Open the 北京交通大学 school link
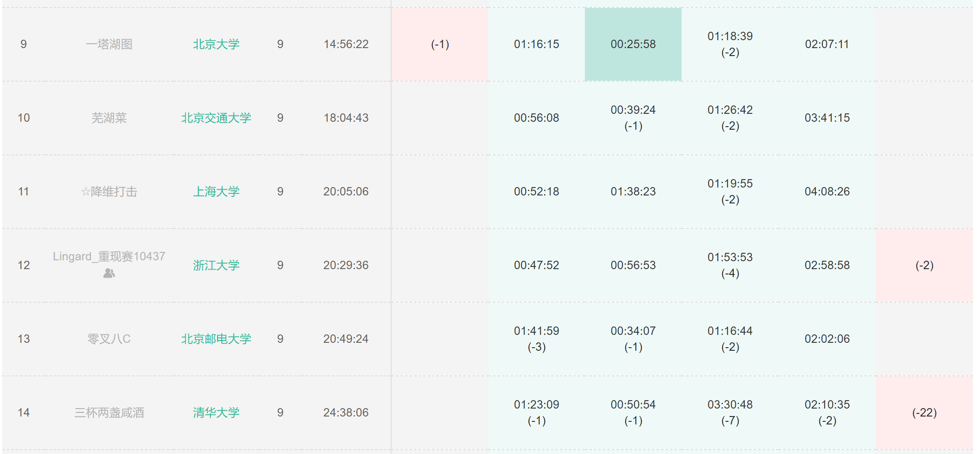Image resolution: width=980 pixels, height=454 pixels. click(216, 118)
